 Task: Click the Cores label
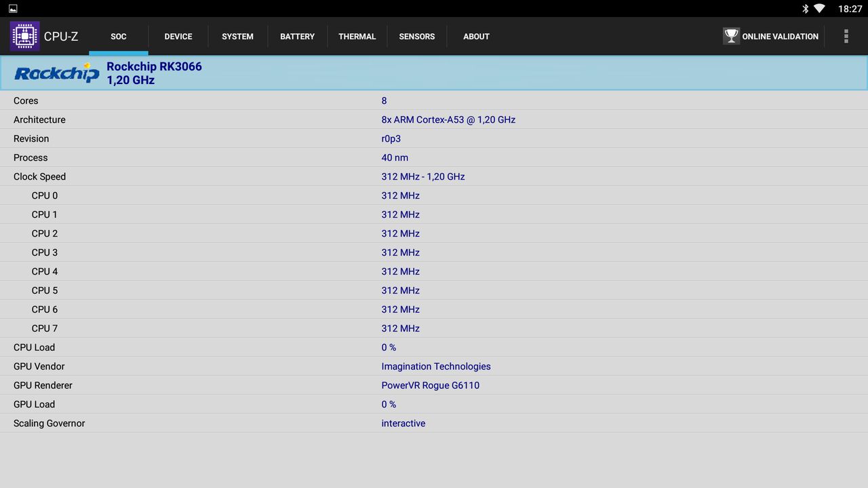tap(26, 100)
